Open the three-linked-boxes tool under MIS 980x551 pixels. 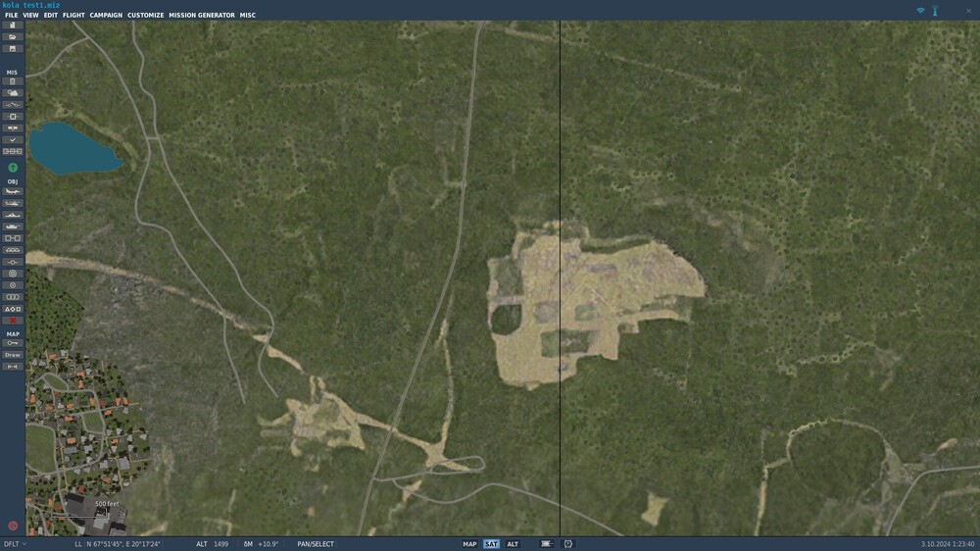(13, 151)
